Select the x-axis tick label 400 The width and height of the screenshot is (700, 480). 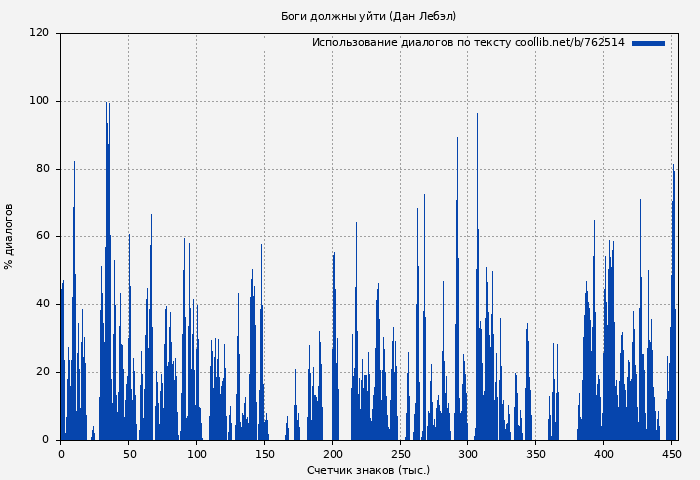point(604,454)
